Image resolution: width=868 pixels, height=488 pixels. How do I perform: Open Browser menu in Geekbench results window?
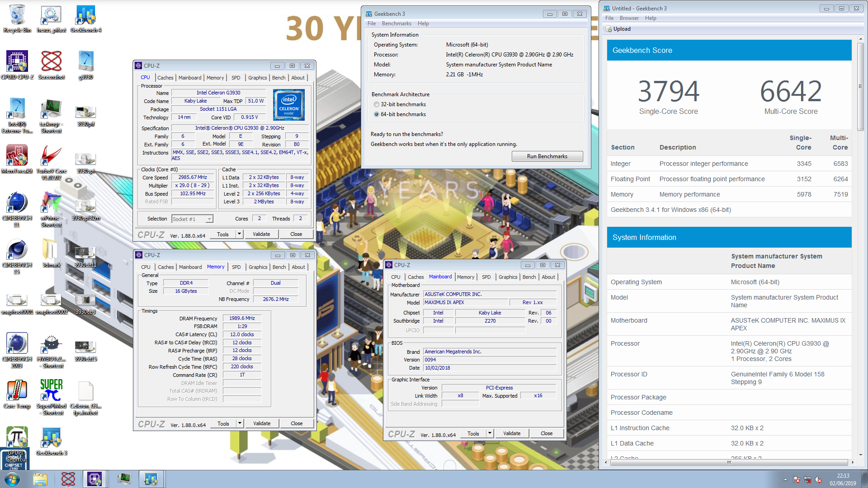(629, 18)
